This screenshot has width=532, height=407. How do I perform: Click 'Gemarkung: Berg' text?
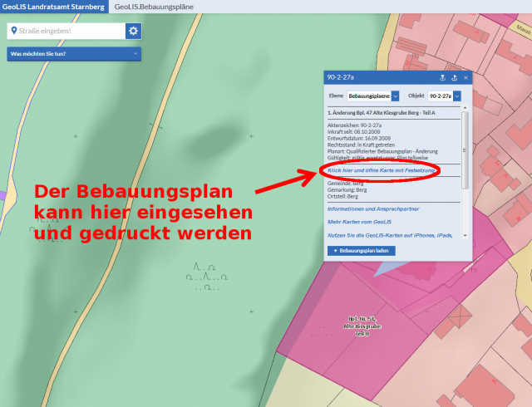[x=347, y=190]
